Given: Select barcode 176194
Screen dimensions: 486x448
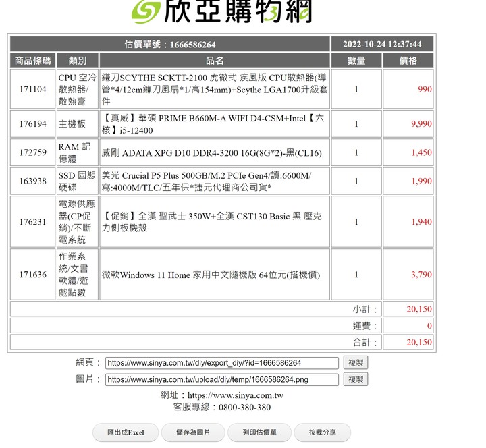Looking at the screenshot, I should [x=33, y=124].
